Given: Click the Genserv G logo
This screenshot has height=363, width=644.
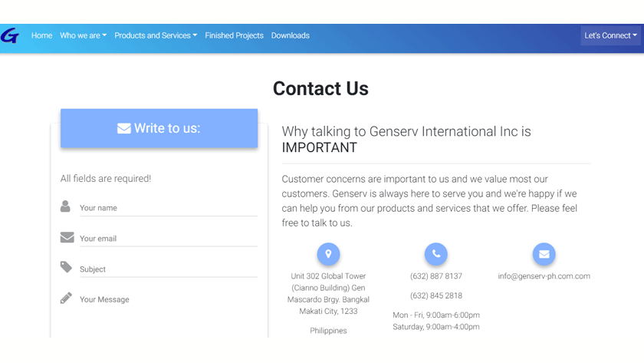Looking at the screenshot, I should 10,35.
